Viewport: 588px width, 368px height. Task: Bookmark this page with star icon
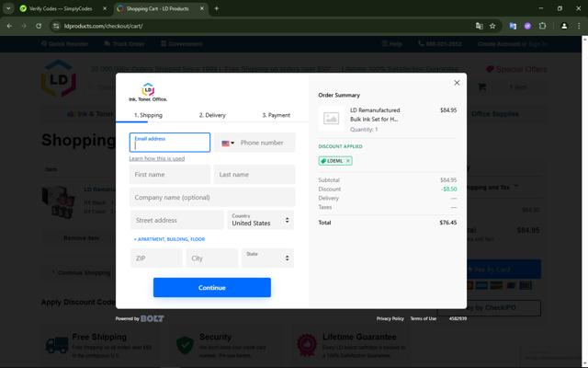click(x=492, y=26)
